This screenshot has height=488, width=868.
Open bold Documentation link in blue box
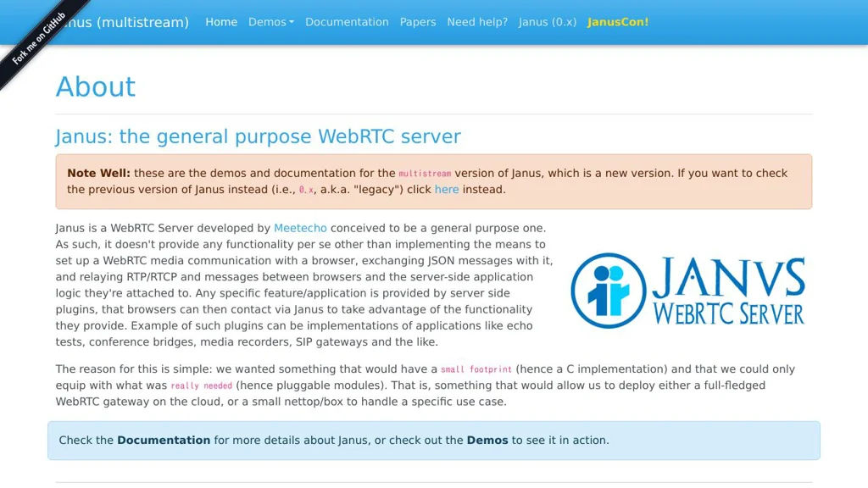[x=164, y=441]
